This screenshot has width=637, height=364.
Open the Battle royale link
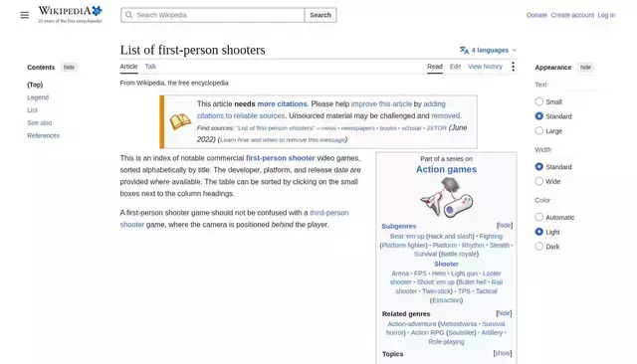[x=459, y=254]
